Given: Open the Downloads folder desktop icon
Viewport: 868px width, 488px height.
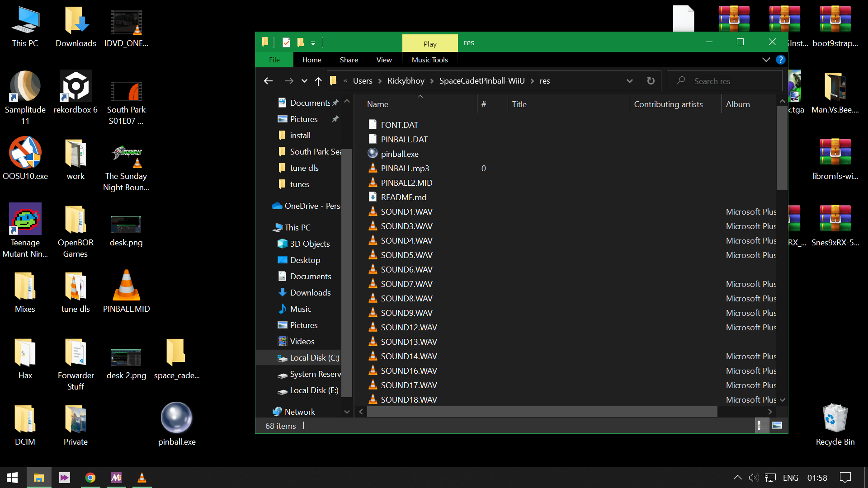Looking at the screenshot, I should pyautogui.click(x=76, y=27).
